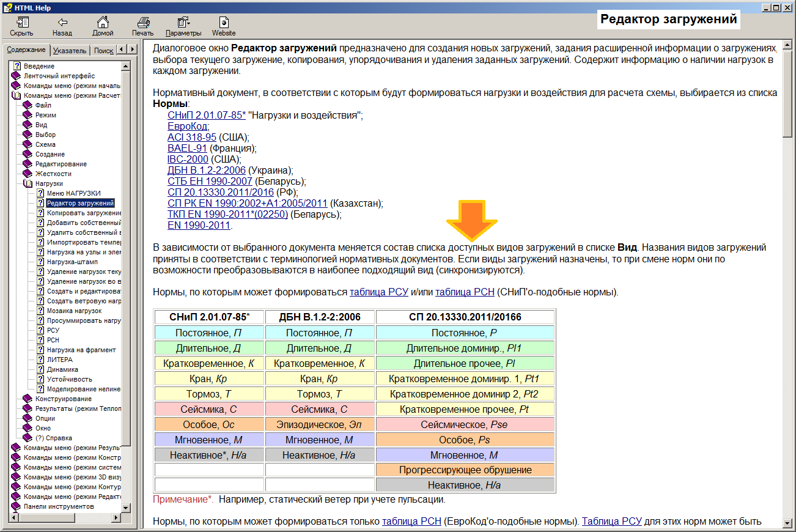
Task: Go home with the Домой icon
Action: (x=103, y=23)
